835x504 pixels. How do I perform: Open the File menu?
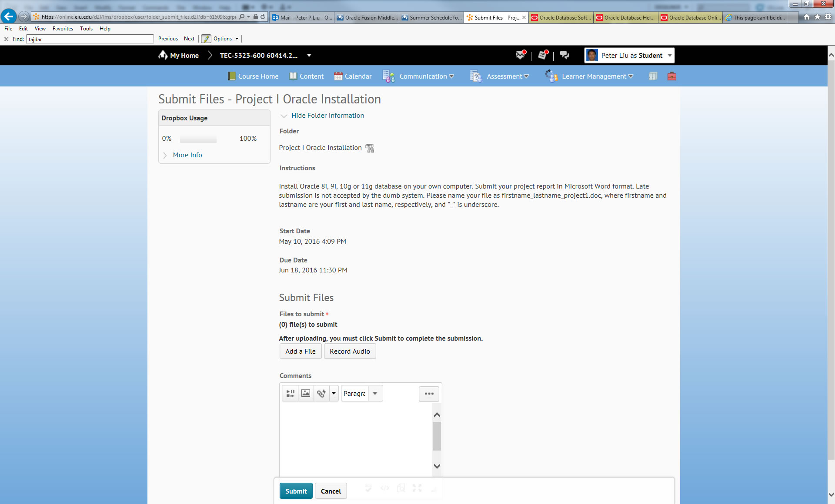pos(8,29)
